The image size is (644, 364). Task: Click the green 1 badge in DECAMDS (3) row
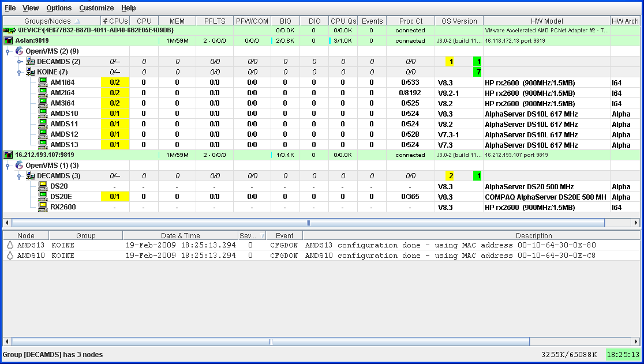(x=477, y=175)
